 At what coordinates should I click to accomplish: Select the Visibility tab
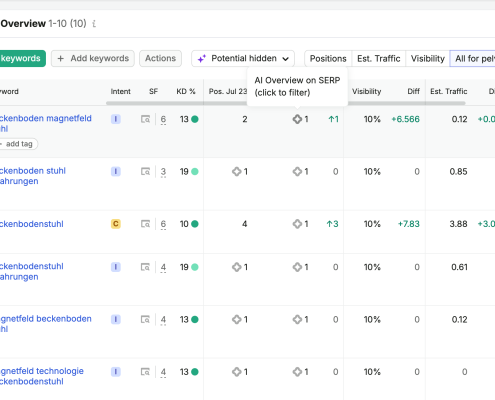(428, 59)
